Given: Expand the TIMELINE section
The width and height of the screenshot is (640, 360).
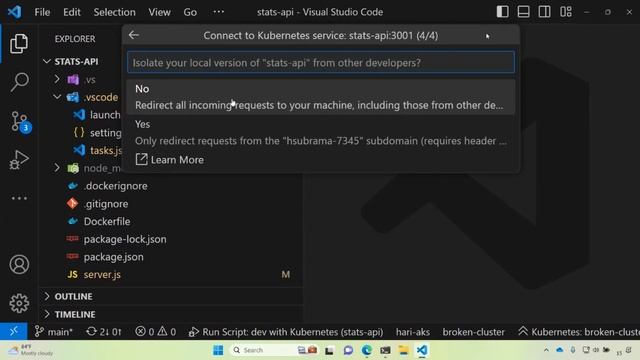Looking at the screenshot, I should [75, 314].
